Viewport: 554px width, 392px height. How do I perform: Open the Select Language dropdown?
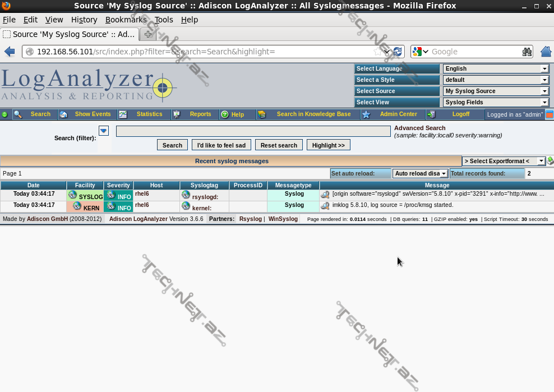496,68
